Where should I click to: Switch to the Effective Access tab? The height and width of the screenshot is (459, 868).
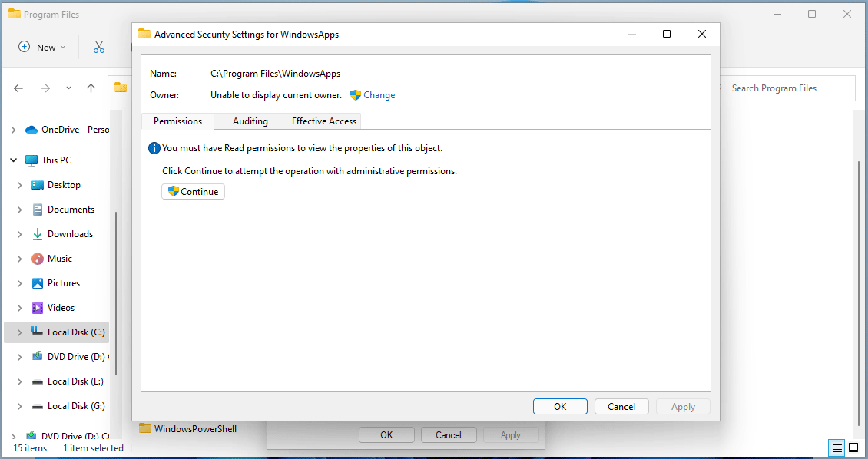(324, 121)
